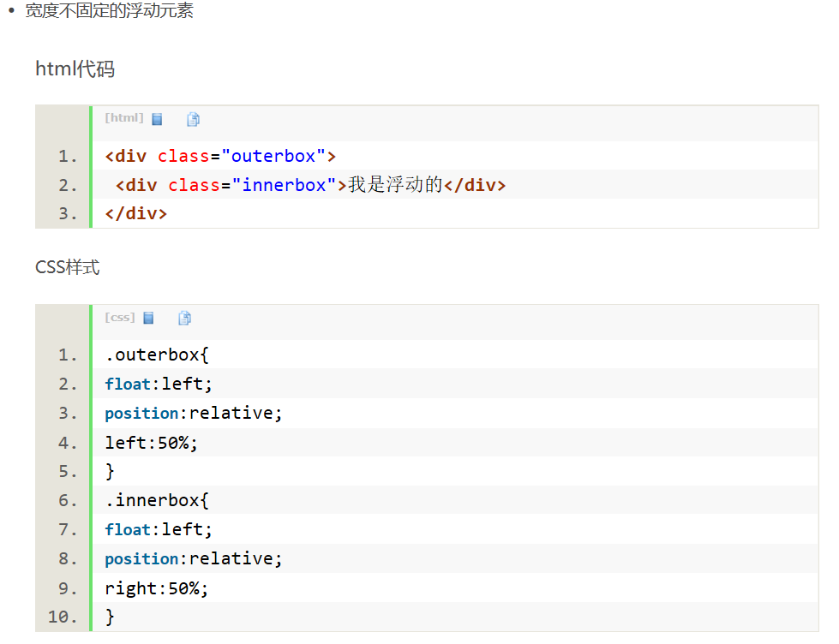
Task: Click position:relative; on css line 3
Action: (193, 413)
